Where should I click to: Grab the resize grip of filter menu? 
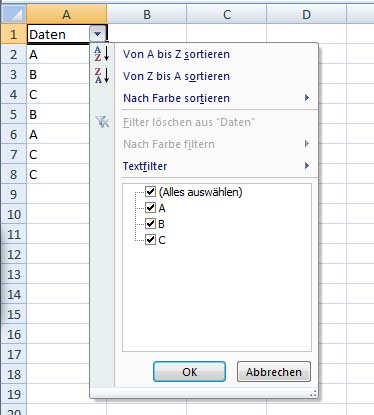coord(313,394)
